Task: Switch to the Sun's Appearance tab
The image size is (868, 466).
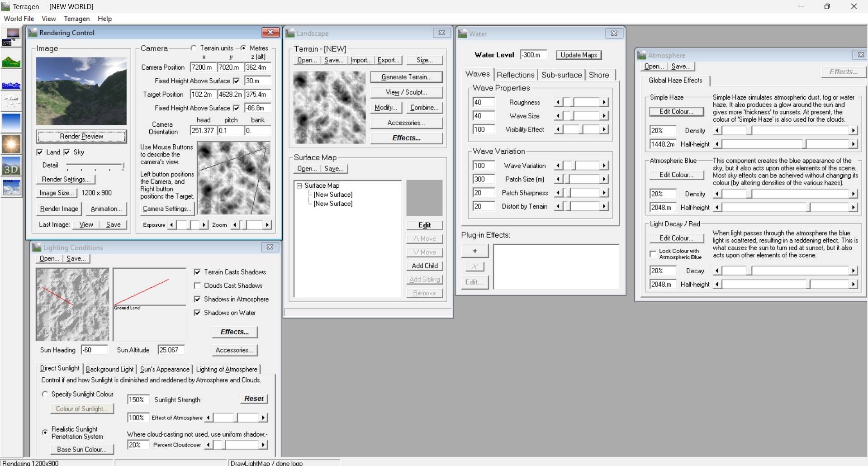Action: pos(165,369)
